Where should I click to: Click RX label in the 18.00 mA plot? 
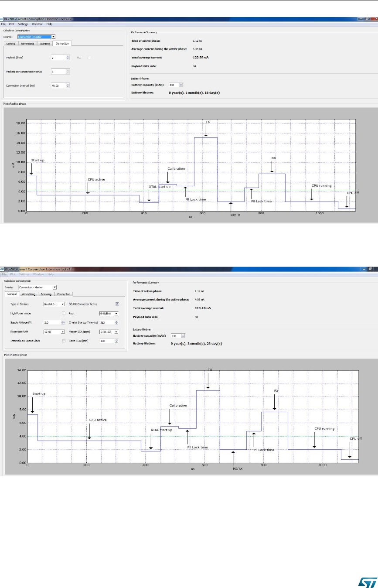point(273,158)
